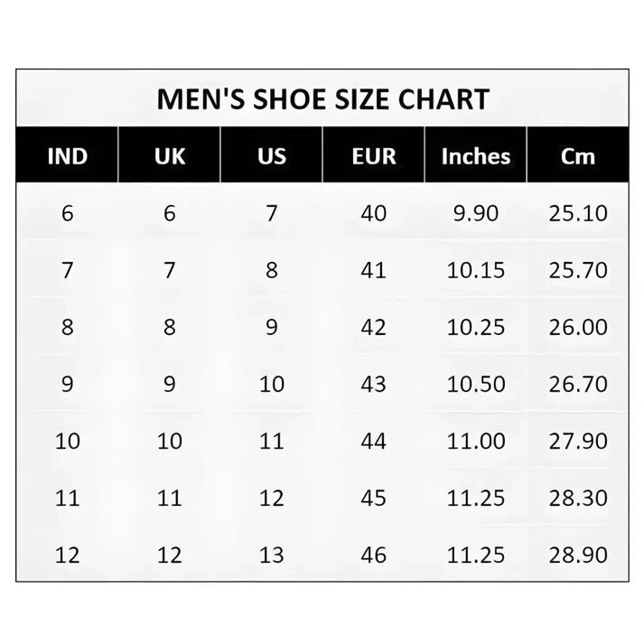Select the IND column header
The width and height of the screenshot is (644, 644).
(x=68, y=156)
